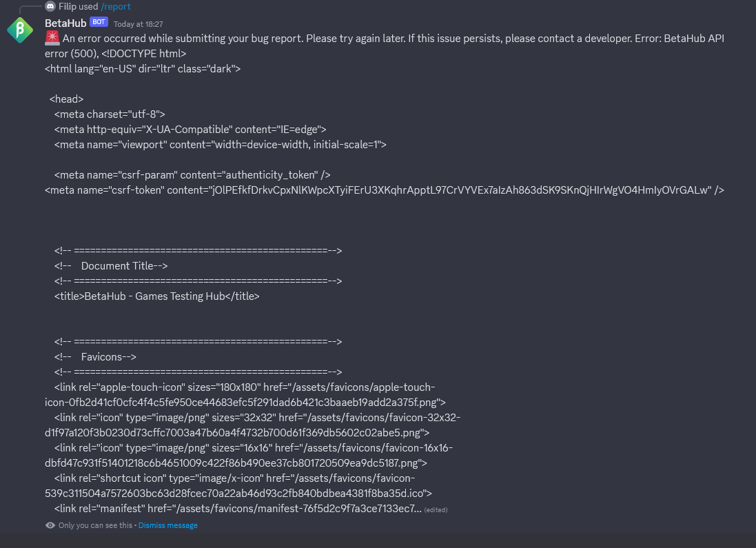Open the /report command link
This screenshot has width=756, height=548.
tap(116, 7)
